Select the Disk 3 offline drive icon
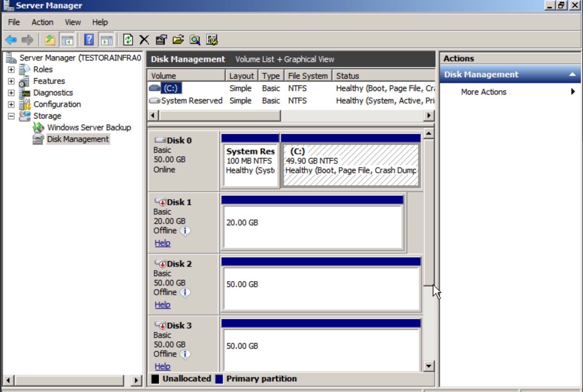Image resolution: width=583 pixels, height=392 pixels. (160, 325)
